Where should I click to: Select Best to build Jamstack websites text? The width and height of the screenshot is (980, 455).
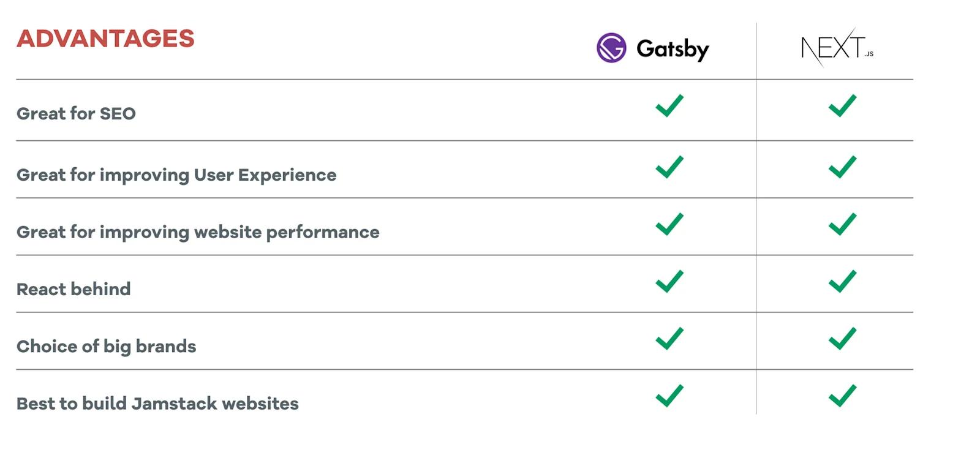[157, 404]
